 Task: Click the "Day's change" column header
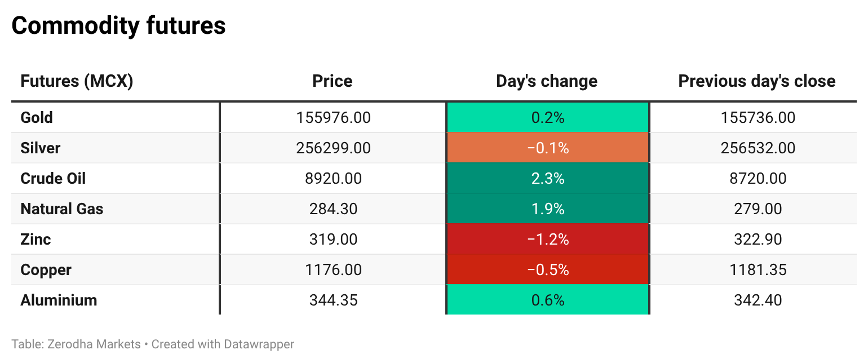tap(547, 81)
